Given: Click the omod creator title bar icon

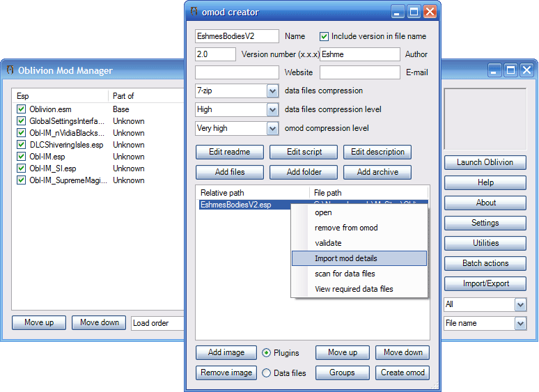Looking at the screenshot, I should (194, 12).
